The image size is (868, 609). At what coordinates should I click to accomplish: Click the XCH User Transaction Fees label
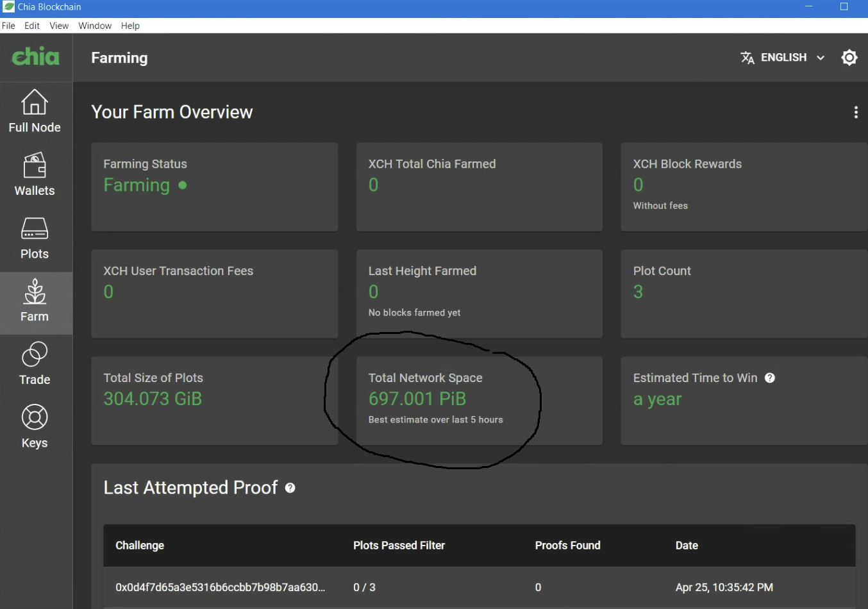pyautogui.click(x=178, y=271)
